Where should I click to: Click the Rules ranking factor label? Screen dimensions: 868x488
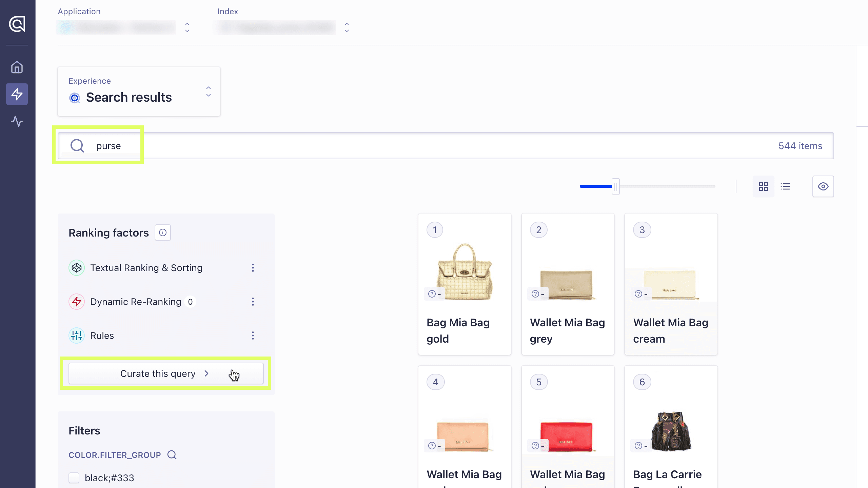(102, 335)
